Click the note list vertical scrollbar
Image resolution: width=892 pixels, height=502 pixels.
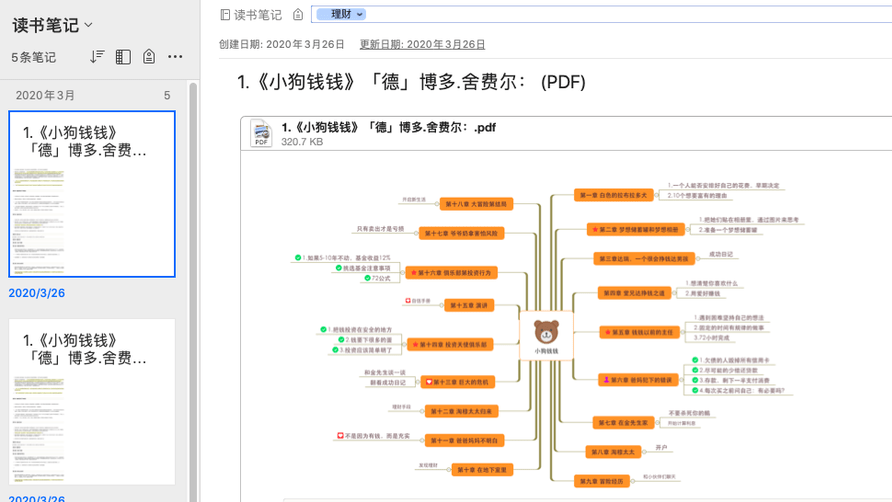[x=193, y=291]
